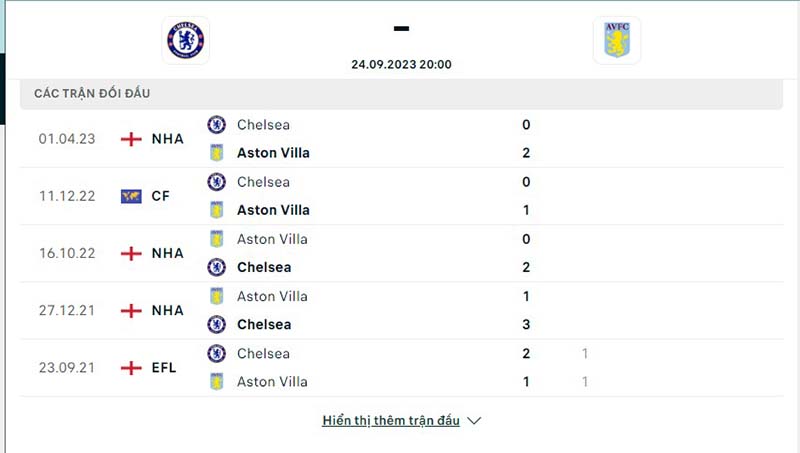Click Chelsea's score 2 in the 23.09.21 match
The height and width of the screenshot is (453, 800).
point(526,353)
